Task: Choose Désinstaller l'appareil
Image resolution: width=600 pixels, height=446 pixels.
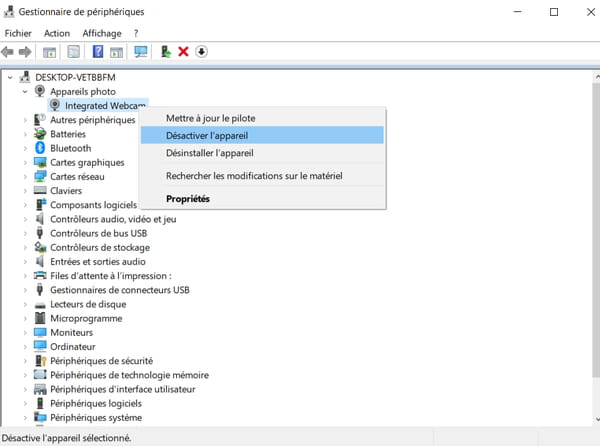Action: 262,153
